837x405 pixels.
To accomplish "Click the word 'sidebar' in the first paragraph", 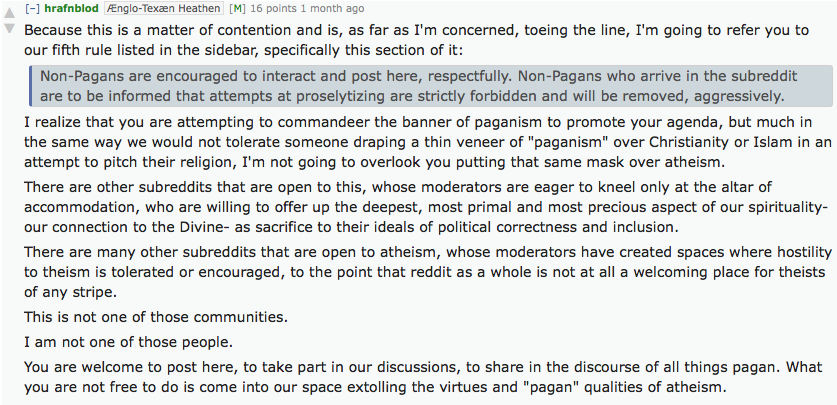I will point(231,51).
